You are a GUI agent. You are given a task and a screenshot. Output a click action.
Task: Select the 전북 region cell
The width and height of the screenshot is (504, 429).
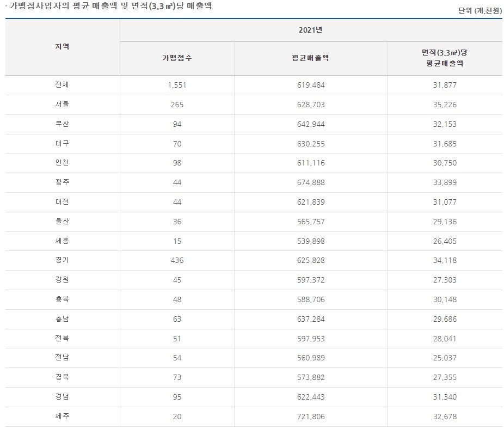tap(62, 338)
